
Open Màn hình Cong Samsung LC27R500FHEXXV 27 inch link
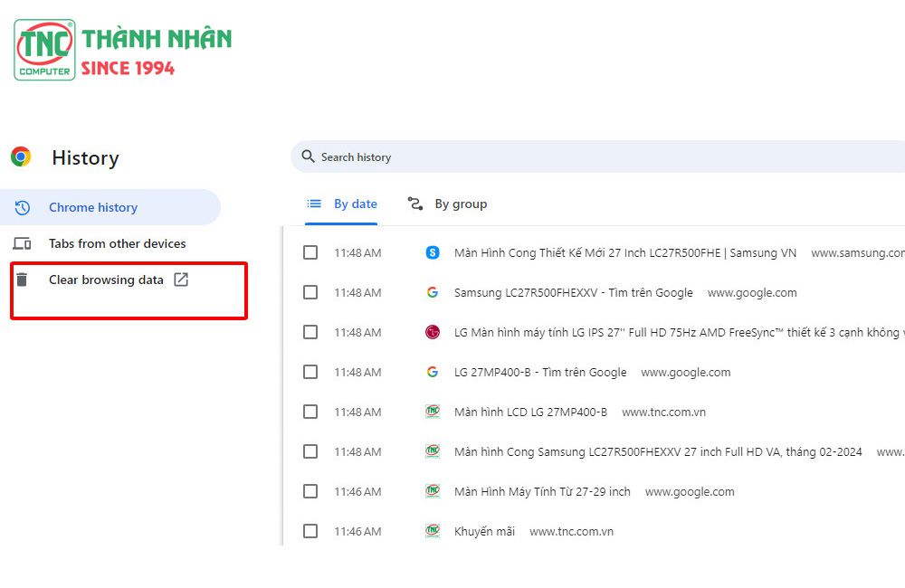tap(658, 451)
